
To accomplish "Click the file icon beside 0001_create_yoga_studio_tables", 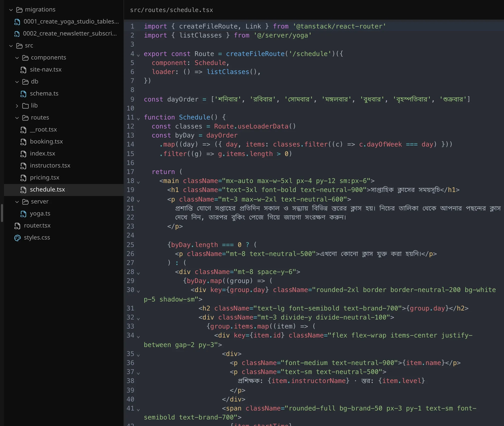I will click(17, 22).
